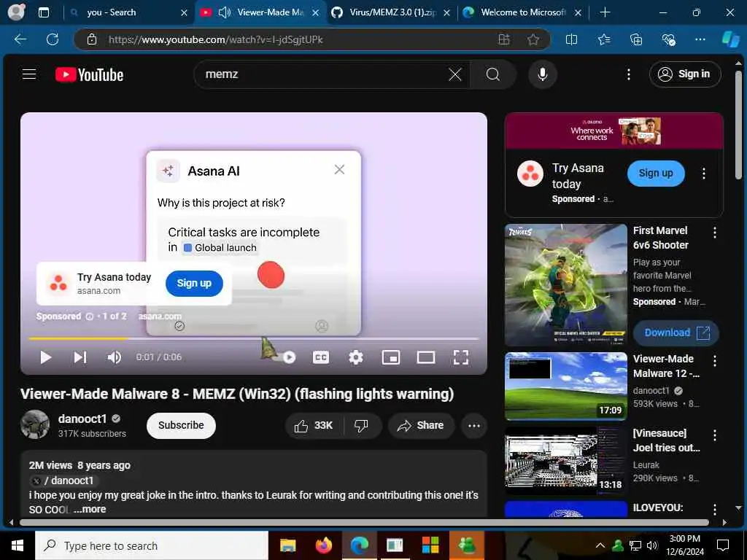Screen dimensions: 747x560
Task: Clear the memz search text
Action: (455, 74)
